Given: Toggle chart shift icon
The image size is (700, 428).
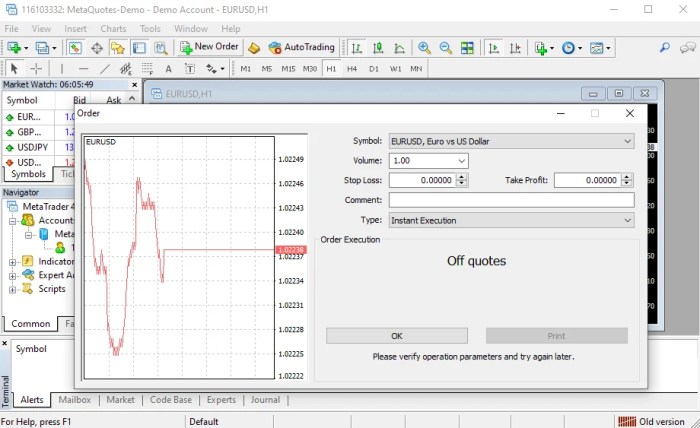Looking at the screenshot, I should 515,48.
